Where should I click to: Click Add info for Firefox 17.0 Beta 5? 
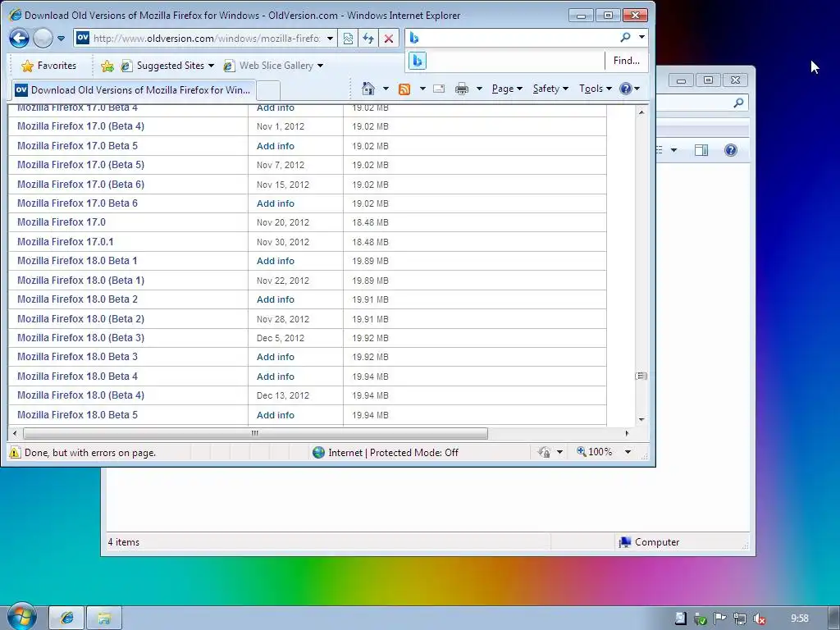(276, 146)
